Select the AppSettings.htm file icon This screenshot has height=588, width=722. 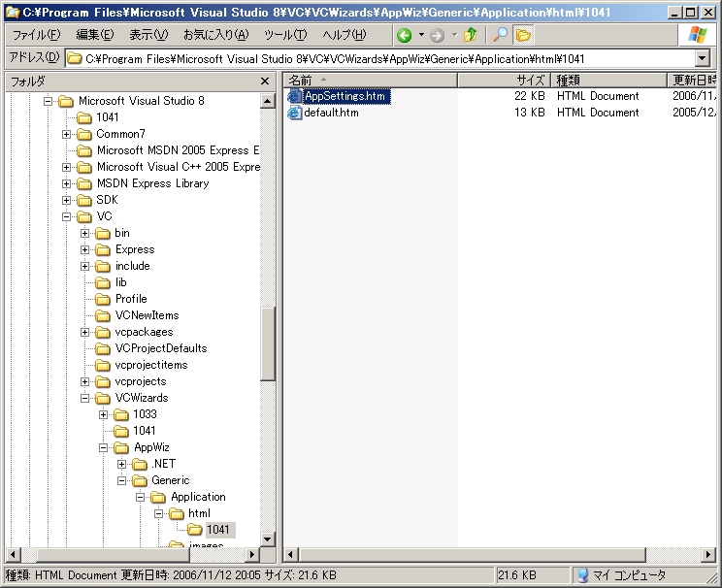pyautogui.click(x=294, y=96)
